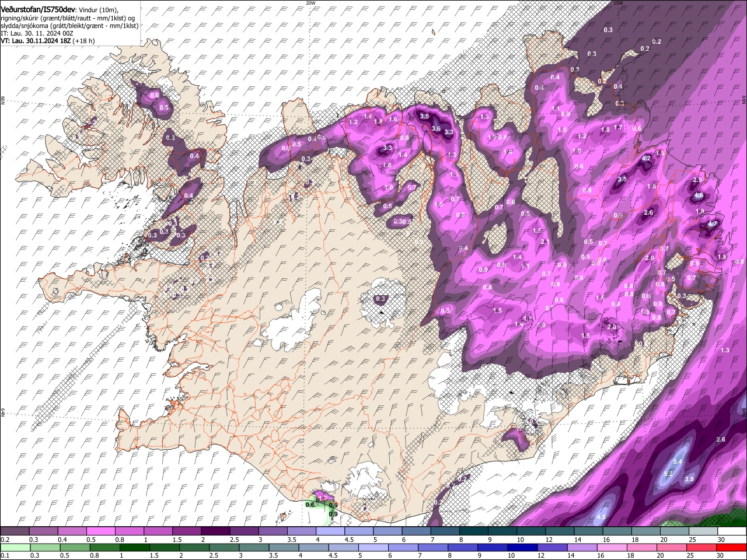Select the bright red 30 swatch in lower legend

732,547
